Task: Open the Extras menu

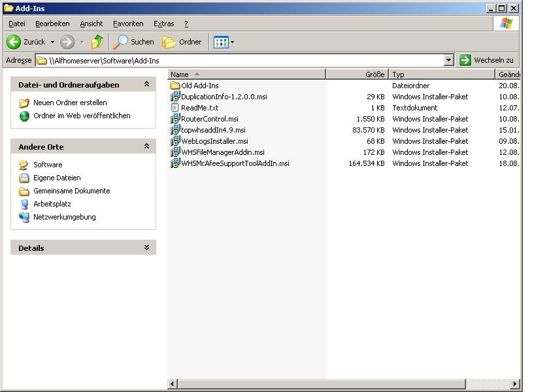Action: pos(164,24)
